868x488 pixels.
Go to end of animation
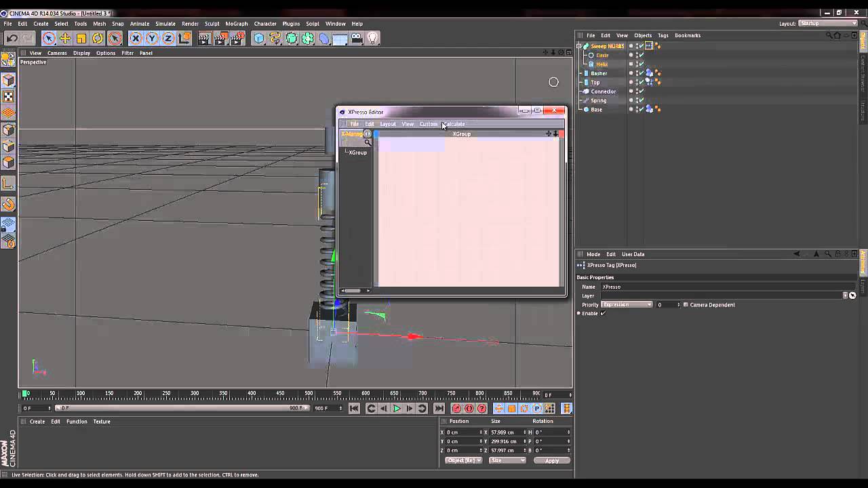[439, 409]
